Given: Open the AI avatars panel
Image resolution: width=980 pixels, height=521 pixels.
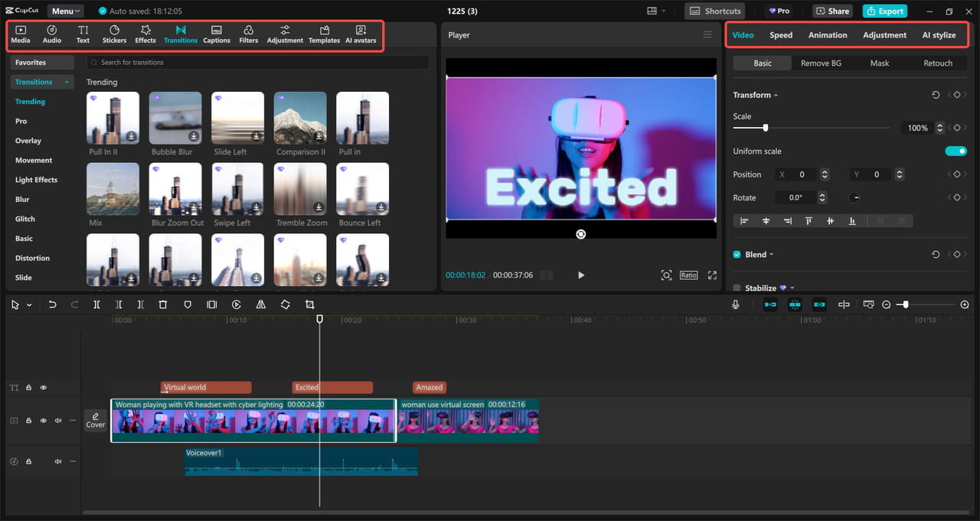Looking at the screenshot, I should [361, 34].
